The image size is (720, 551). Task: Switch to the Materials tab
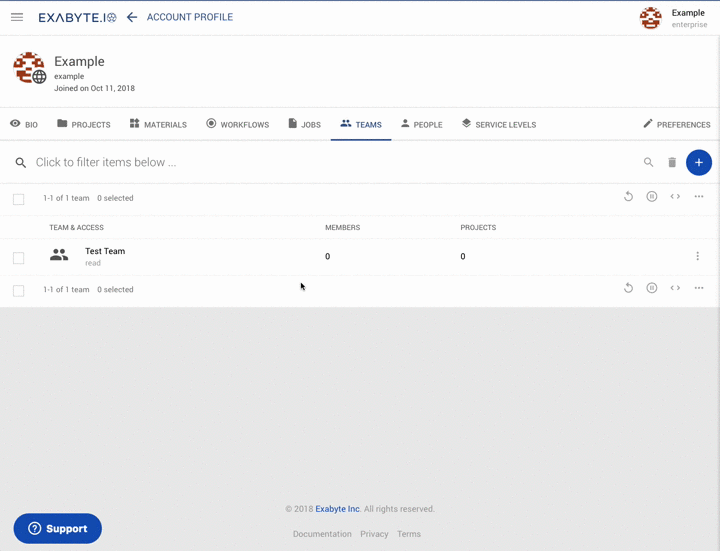click(158, 124)
